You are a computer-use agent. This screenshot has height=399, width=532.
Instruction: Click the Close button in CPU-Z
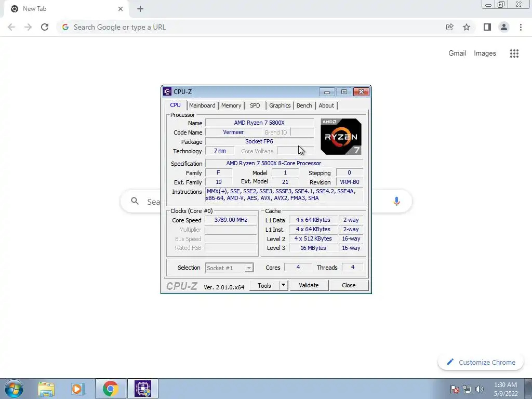pyautogui.click(x=349, y=285)
